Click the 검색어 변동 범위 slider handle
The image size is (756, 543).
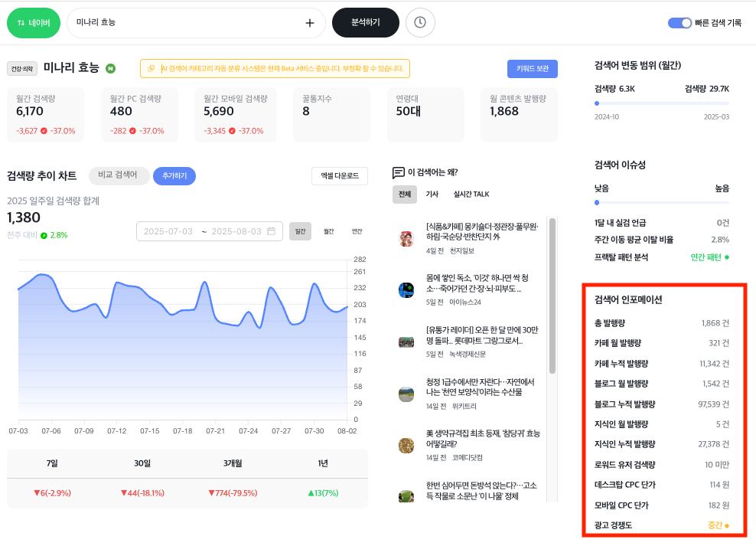[x=597, y=103]
